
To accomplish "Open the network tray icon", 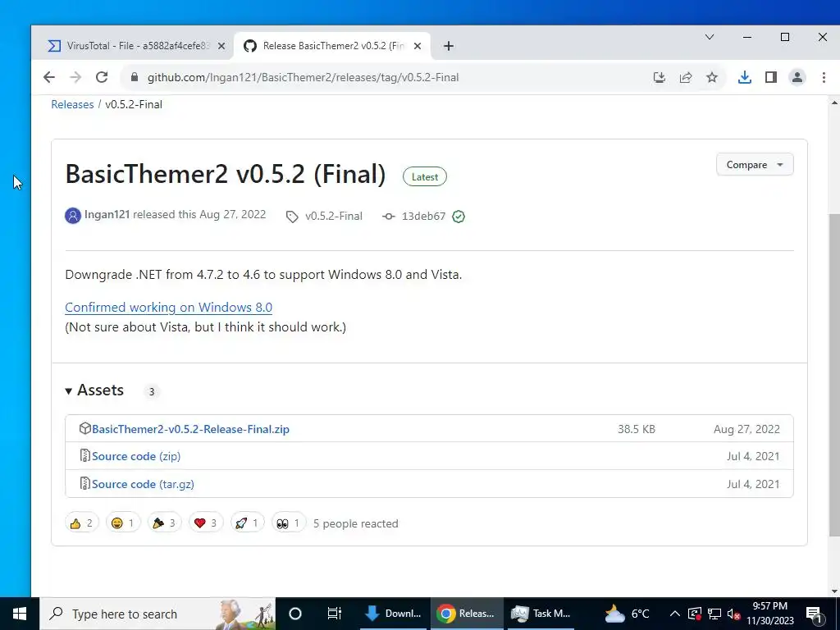I will click(714, 614).
